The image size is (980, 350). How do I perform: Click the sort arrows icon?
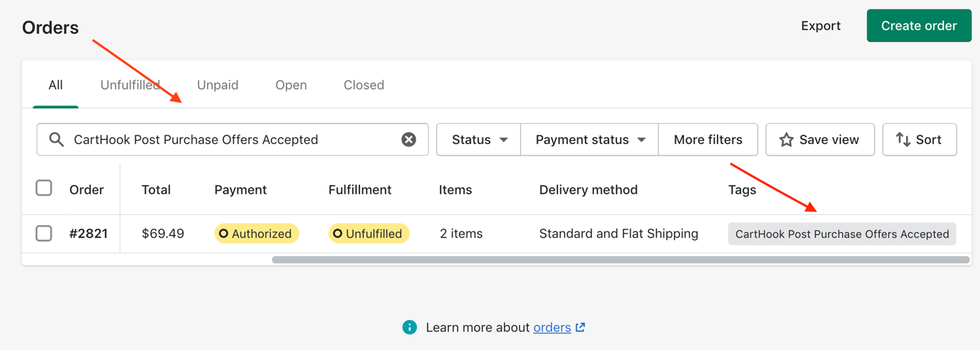tap(903, 140)
